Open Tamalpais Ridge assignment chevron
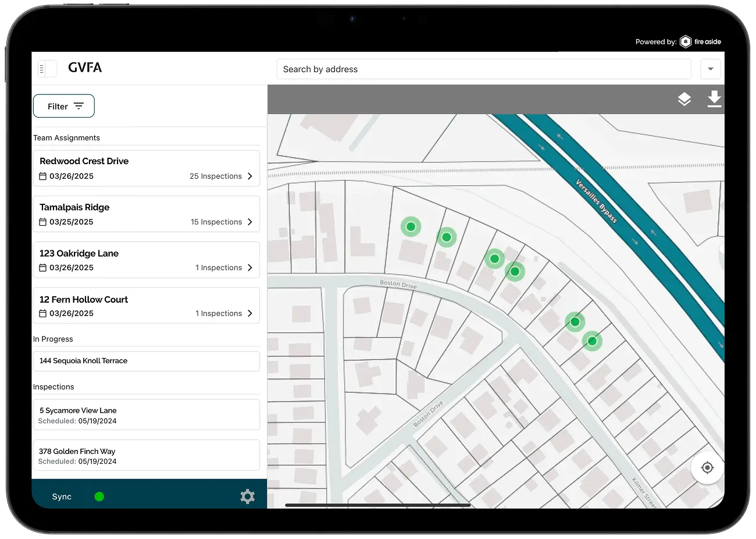Image resolution: width=756 pixels, height=539 pixels. (250, 222)
